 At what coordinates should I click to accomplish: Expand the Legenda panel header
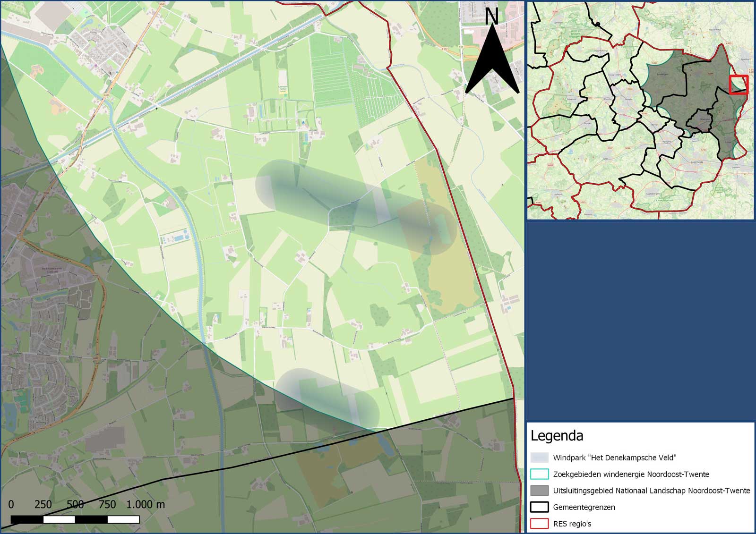tap(558, 436)
